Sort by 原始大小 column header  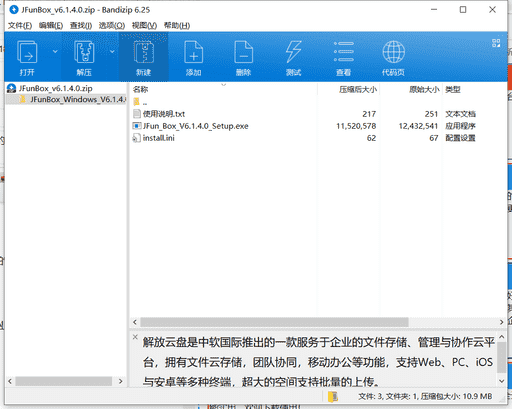pyautogui.click(x=424, y=89)
